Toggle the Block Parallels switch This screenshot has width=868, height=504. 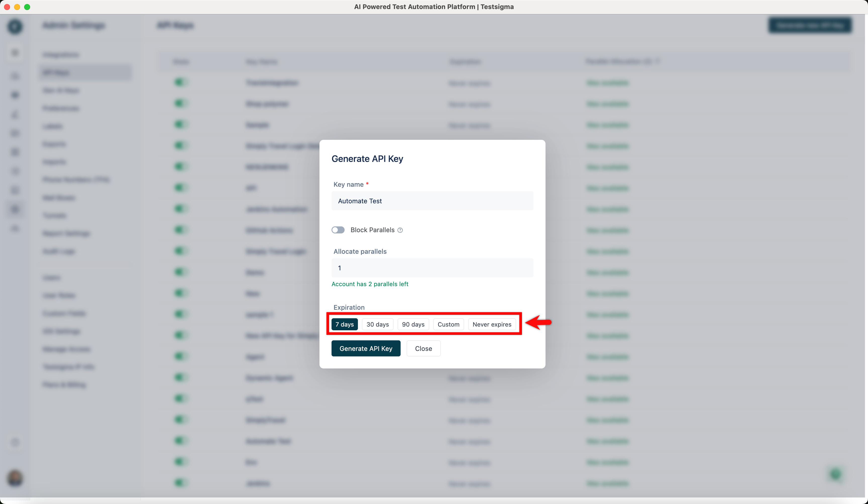click(338, 230)
